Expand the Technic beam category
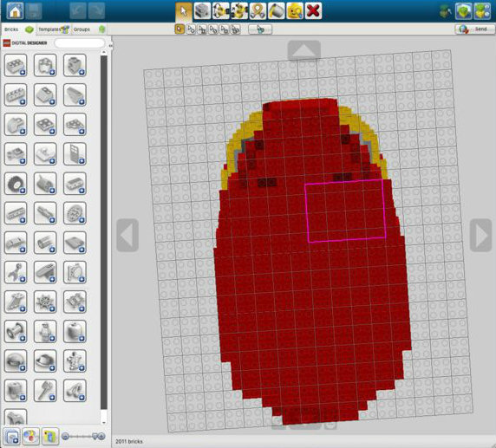The width and height of the screenshot is (496, 448). tap(16, 213)
